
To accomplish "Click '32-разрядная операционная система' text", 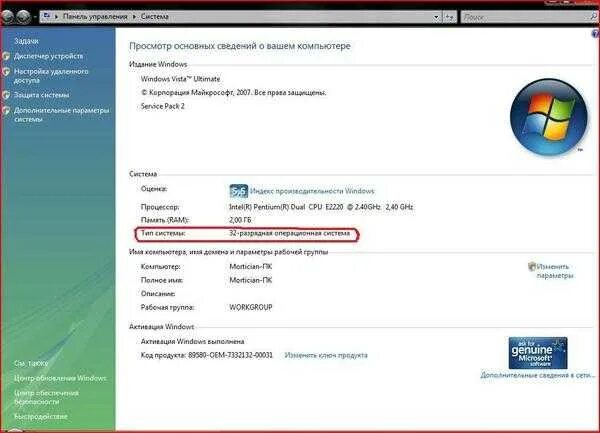I will (289, 233).
